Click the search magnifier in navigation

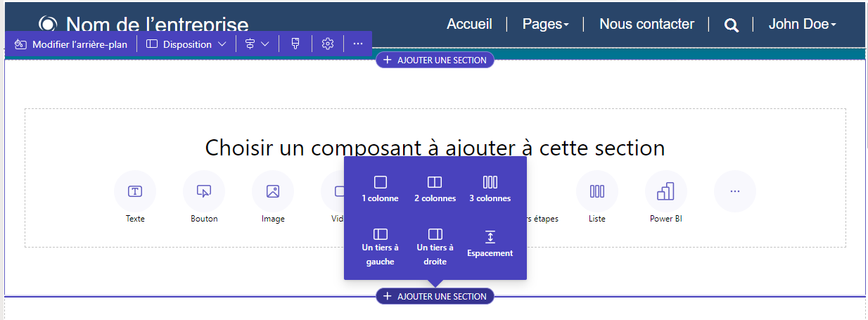(732, 25)
